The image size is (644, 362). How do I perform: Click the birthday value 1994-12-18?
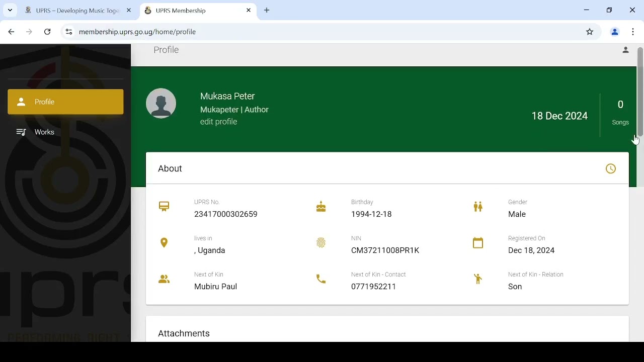pos(371,215)
